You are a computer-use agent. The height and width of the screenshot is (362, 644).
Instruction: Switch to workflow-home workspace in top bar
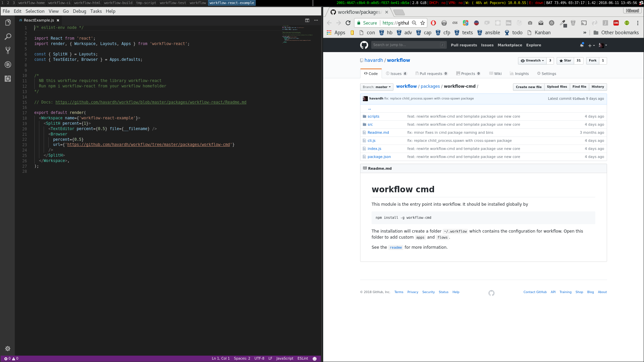(31, 3)
